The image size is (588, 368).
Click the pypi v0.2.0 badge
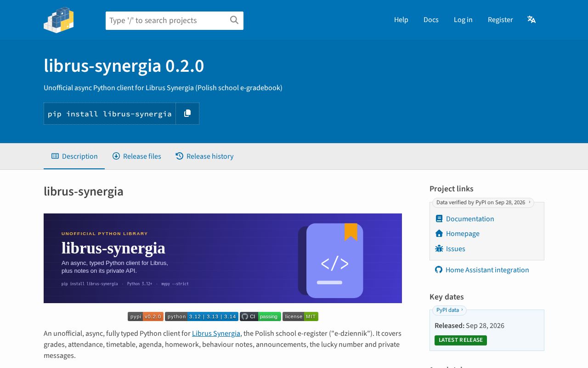pyautogui.click(x=146, y=316)
